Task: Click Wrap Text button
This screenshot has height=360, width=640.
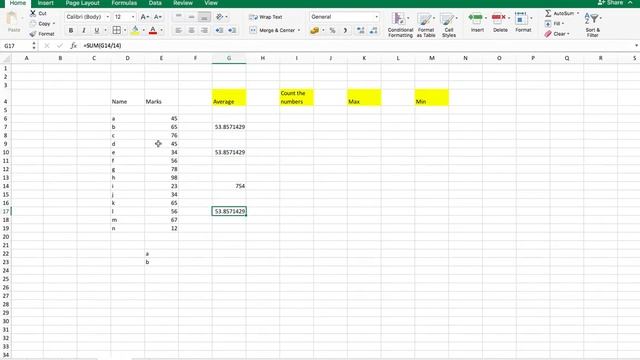Action: click(x=265, y=17)
